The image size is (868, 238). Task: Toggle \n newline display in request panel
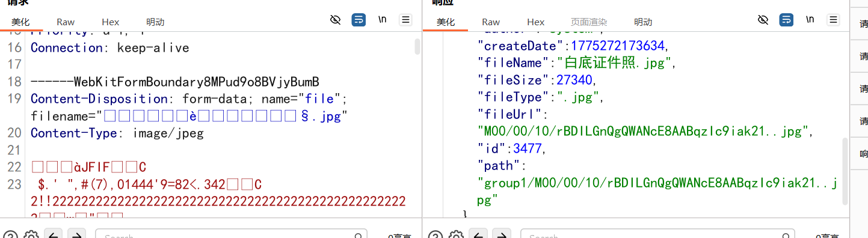pos(383,20)
